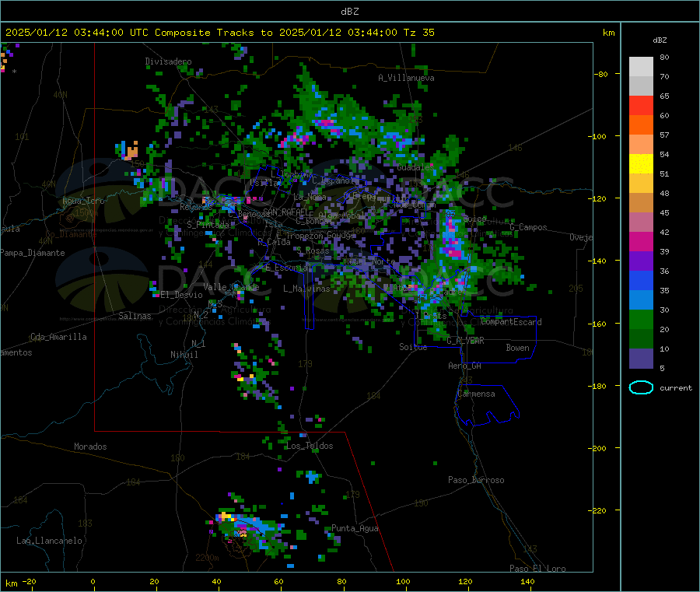This screenshot has height=592, width=700.
Task: Click the SAN_RAFAEL city label
Action: (288, 212)
